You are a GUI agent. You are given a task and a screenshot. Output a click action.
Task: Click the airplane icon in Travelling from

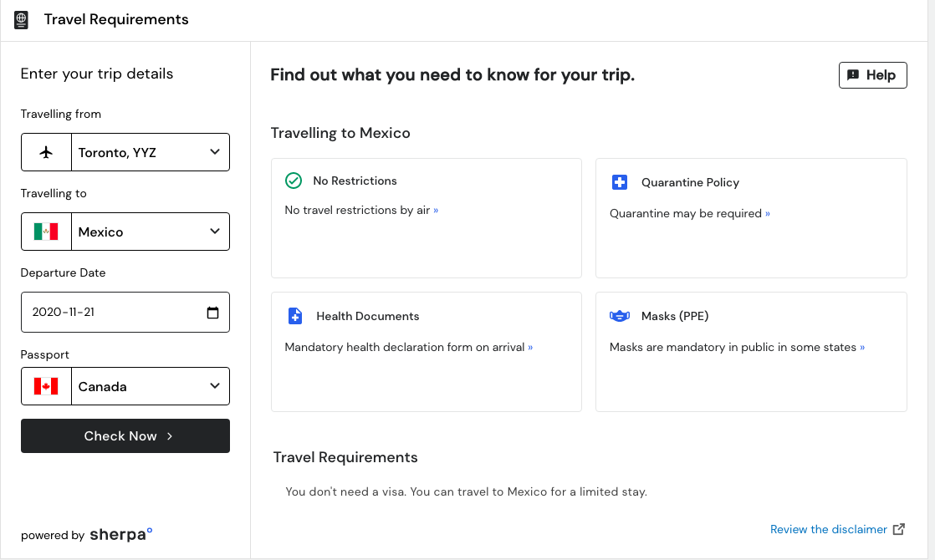(x=46, y=152)
